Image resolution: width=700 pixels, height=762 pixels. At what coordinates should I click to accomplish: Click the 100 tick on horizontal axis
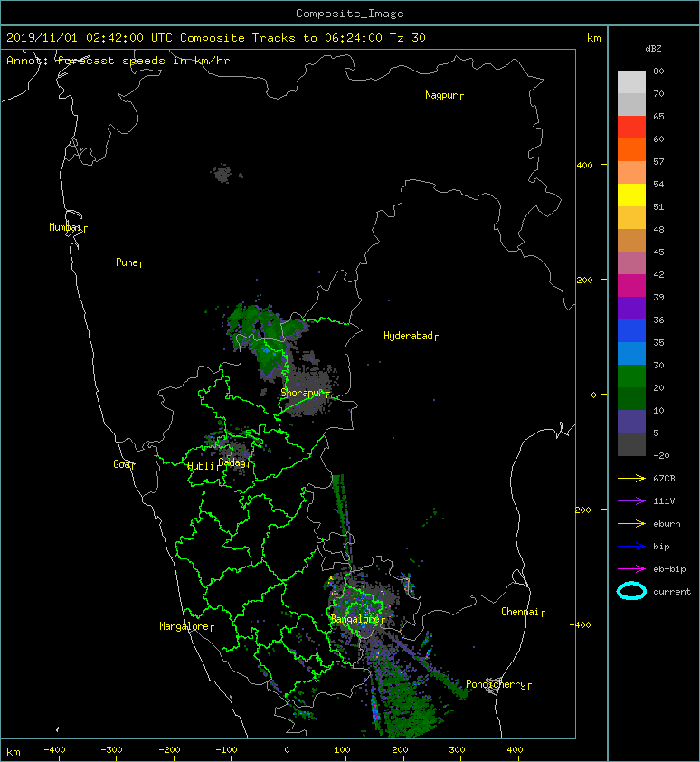click(x=342, y=750)
